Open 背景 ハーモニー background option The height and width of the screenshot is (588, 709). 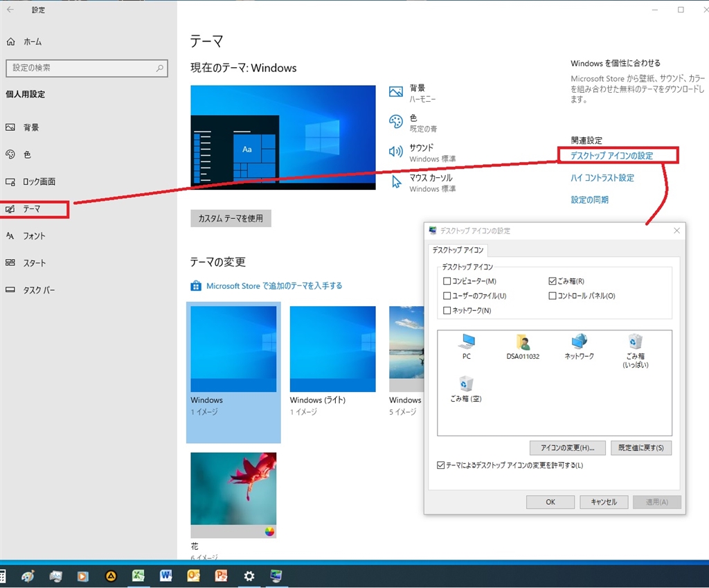[413, 93]
